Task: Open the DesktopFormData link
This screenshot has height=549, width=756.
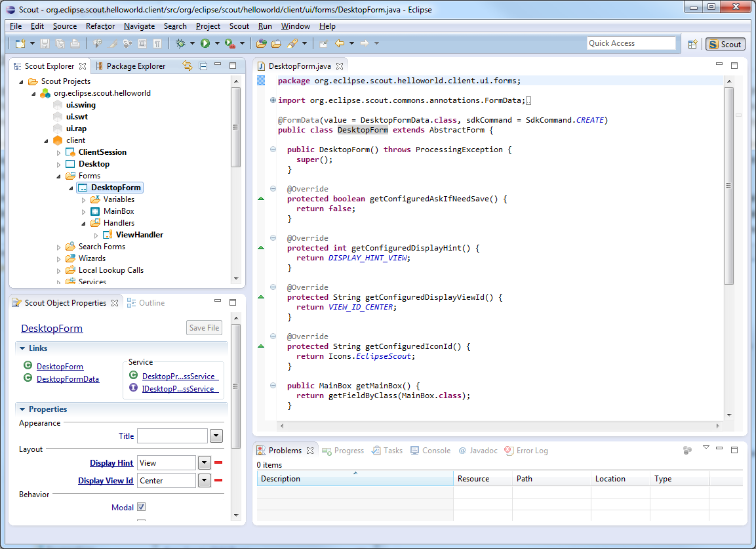Action: (68, 378)
